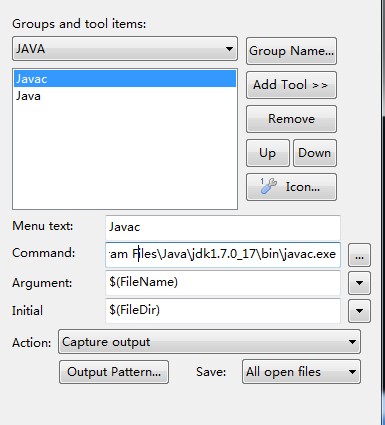Browse for command with ... button
Screen dimensions: 385x425
click(x=359, y=255)
